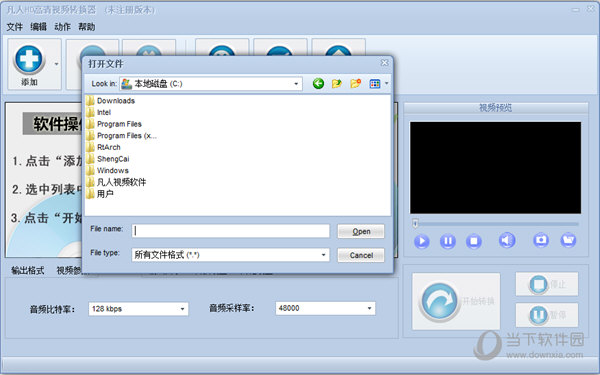Stop the video preview playback
The height and width of the screenshot is (375, 600).
point(474,241)
